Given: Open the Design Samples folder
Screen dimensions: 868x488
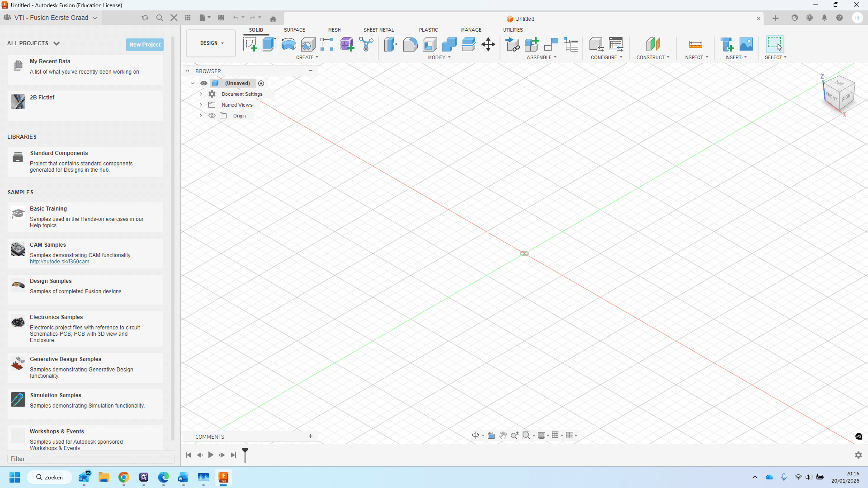Looking at the screenshot, I should tap(85, 290).
